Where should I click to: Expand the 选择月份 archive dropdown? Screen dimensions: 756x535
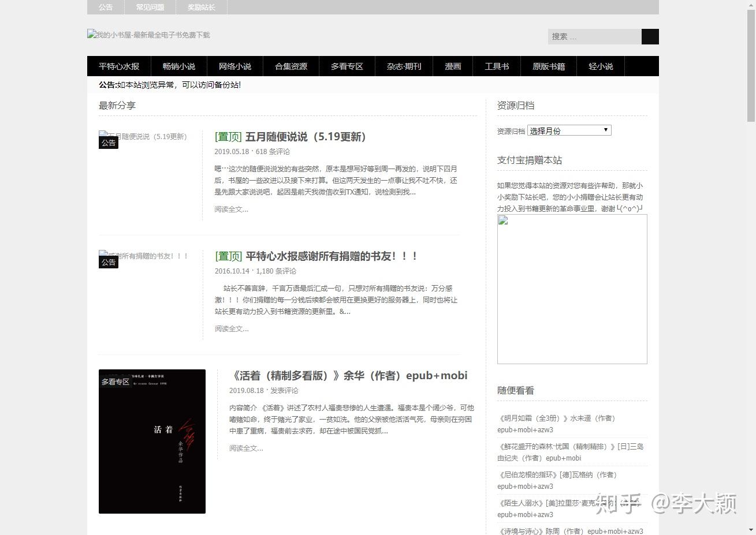point(569,130)
